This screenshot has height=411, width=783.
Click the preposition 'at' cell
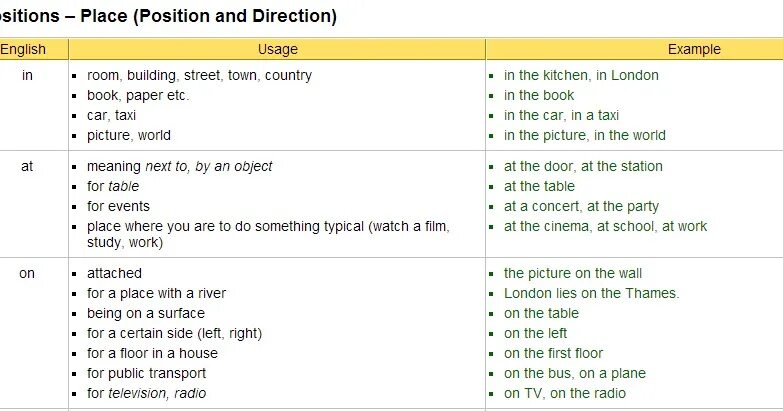coord(27,166)
